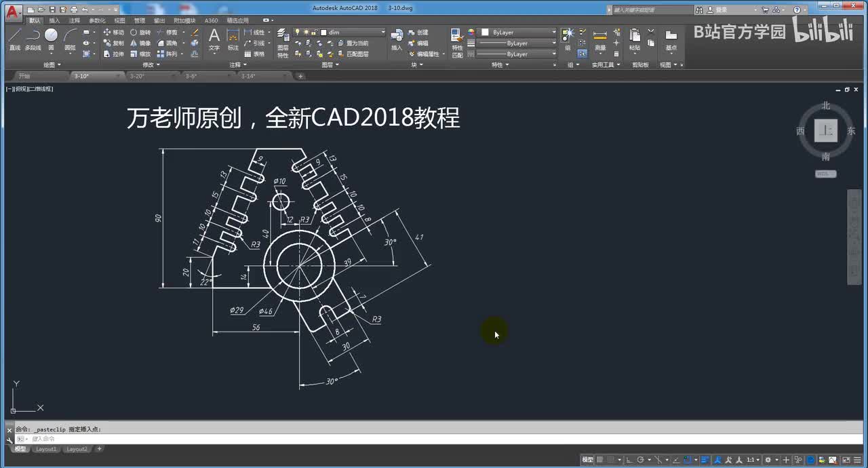Click the 登录 sign-in button
This screenshot has height=468, width=868.
coord(716,9)
